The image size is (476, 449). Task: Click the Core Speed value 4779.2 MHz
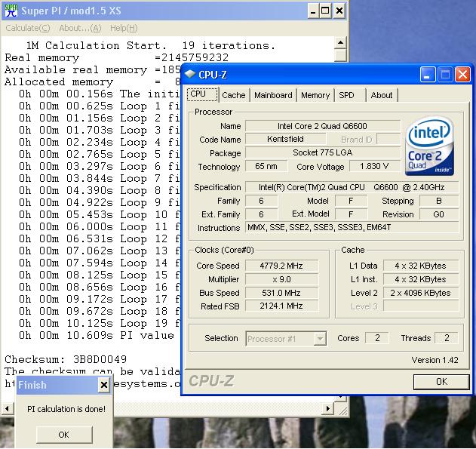click(281, 266)
